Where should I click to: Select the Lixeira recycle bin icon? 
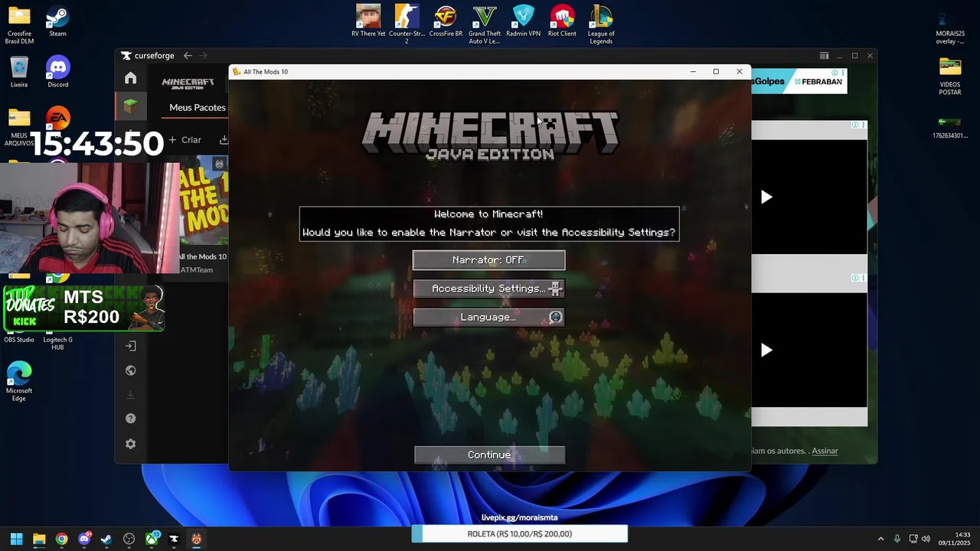pos(19,72)
